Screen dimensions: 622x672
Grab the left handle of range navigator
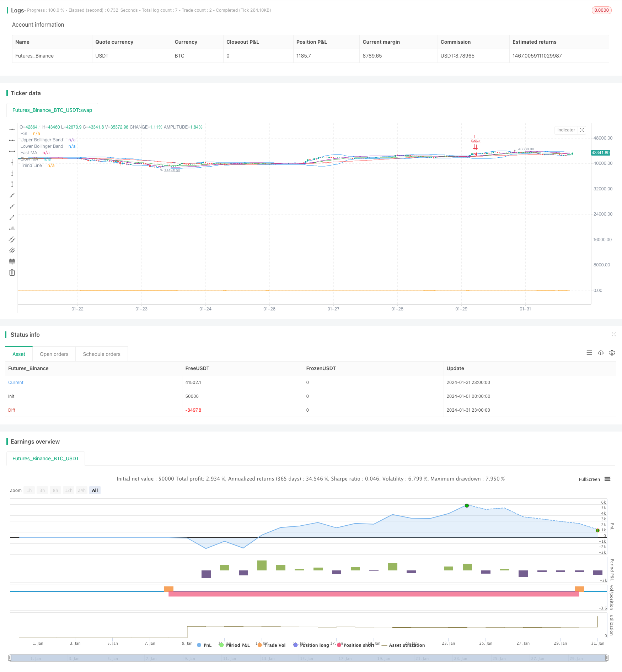(x=10, y=658)
